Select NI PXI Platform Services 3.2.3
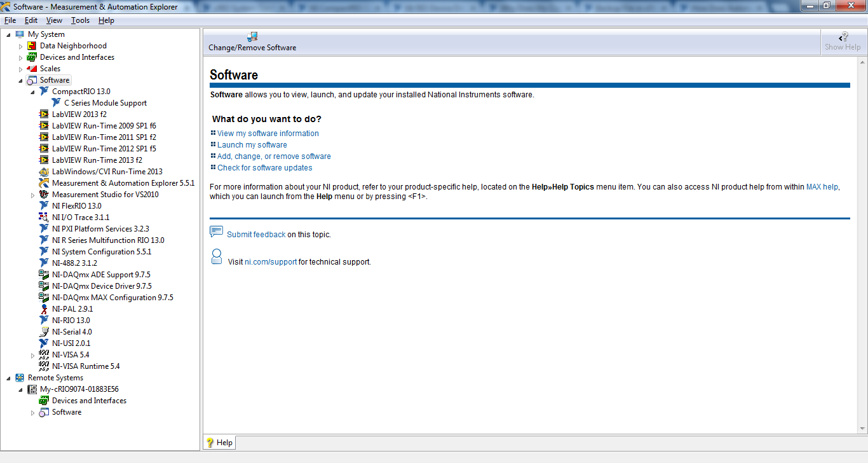 pos(100,229)
